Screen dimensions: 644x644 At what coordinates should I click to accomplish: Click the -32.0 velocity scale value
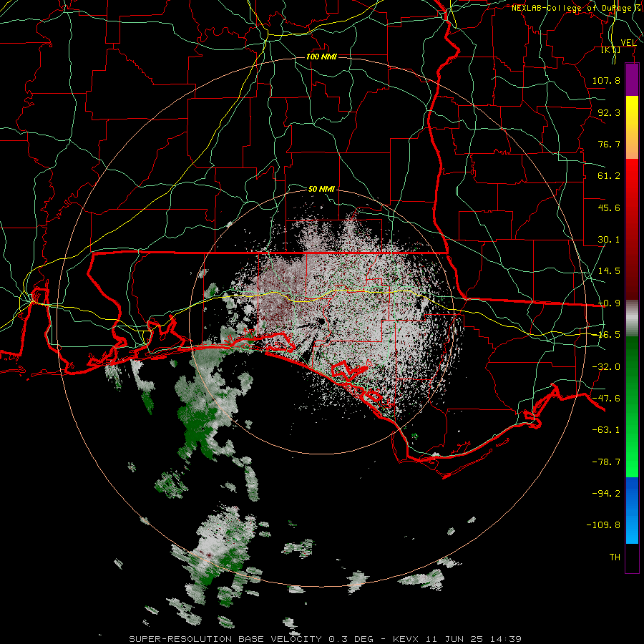[606, 367]
